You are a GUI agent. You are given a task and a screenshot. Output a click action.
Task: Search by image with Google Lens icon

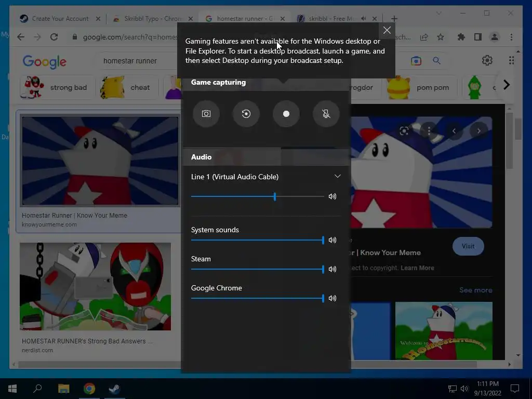[416, 61]
